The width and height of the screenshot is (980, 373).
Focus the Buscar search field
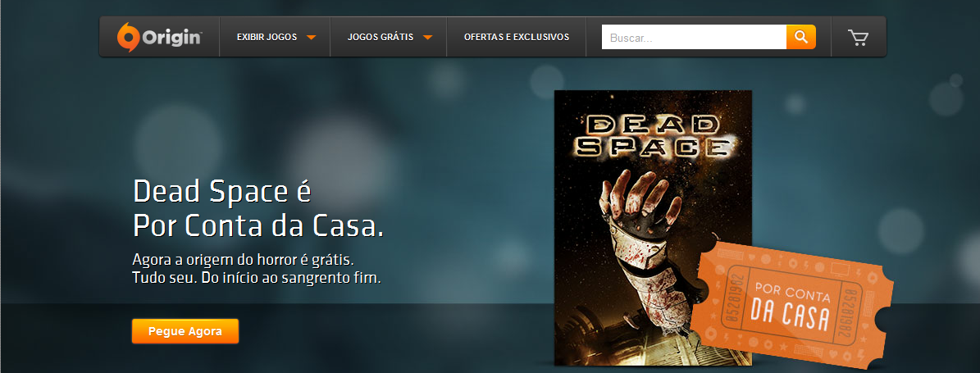tap(694, 37)
